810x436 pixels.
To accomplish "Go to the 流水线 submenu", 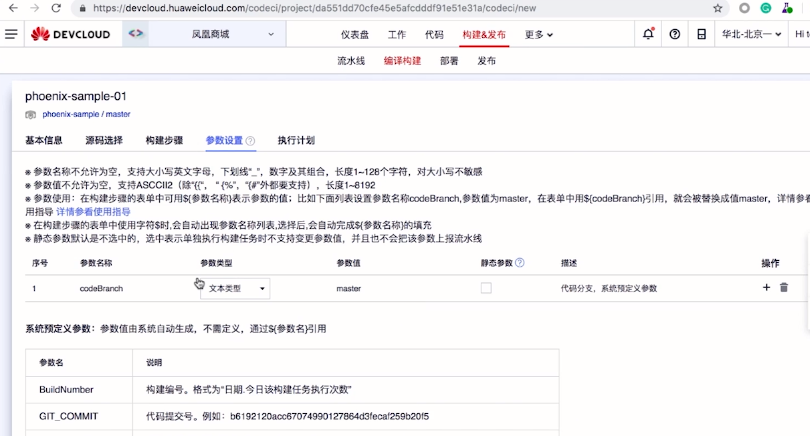I will pyautogui.click(x=351, y=61).
